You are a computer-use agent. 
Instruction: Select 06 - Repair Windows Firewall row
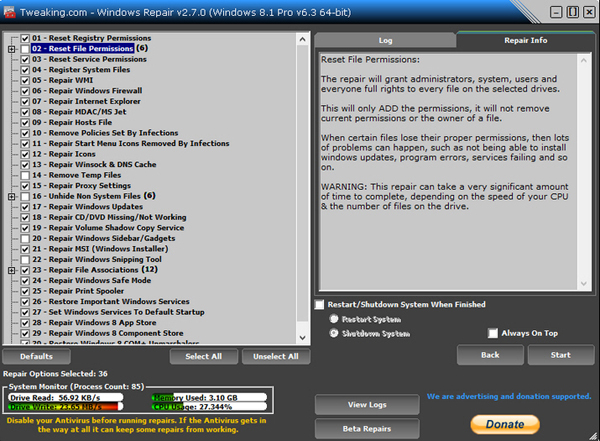87,91
